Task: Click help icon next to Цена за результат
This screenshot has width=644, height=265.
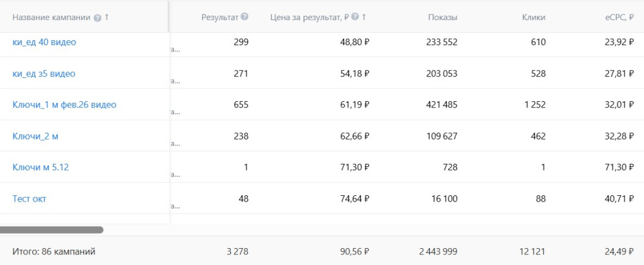Action: pos(355,17)
